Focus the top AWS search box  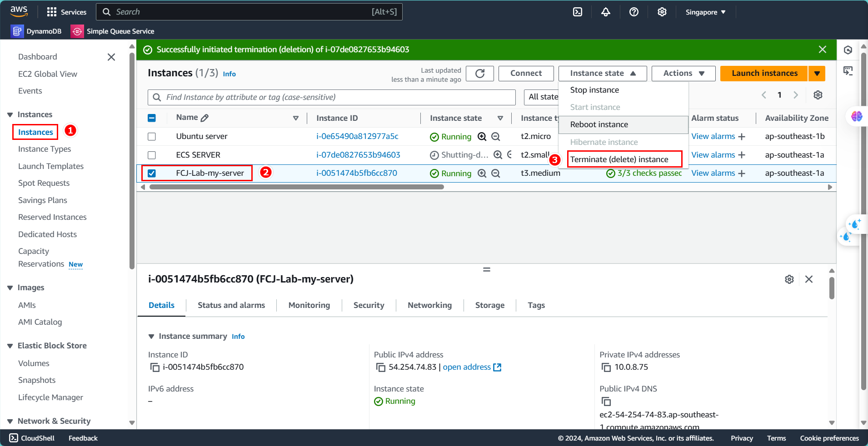(249, 12)
